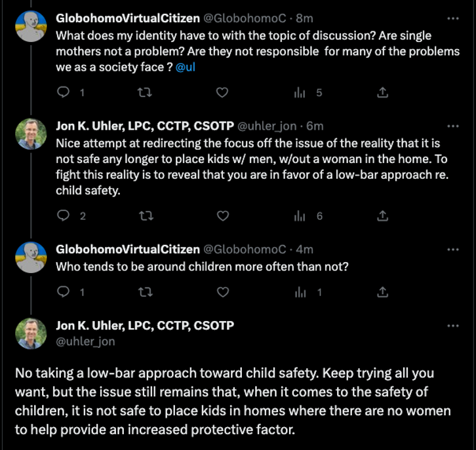Viewport: 476px width, 450px height.
Task: Expand more options on the 4m tweet
Action: (x=452, y=250)
